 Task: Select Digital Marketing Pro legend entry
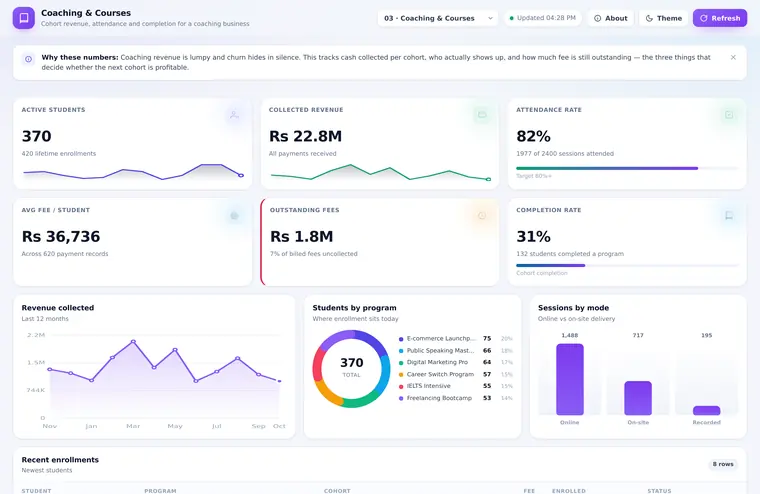(456, 362)
